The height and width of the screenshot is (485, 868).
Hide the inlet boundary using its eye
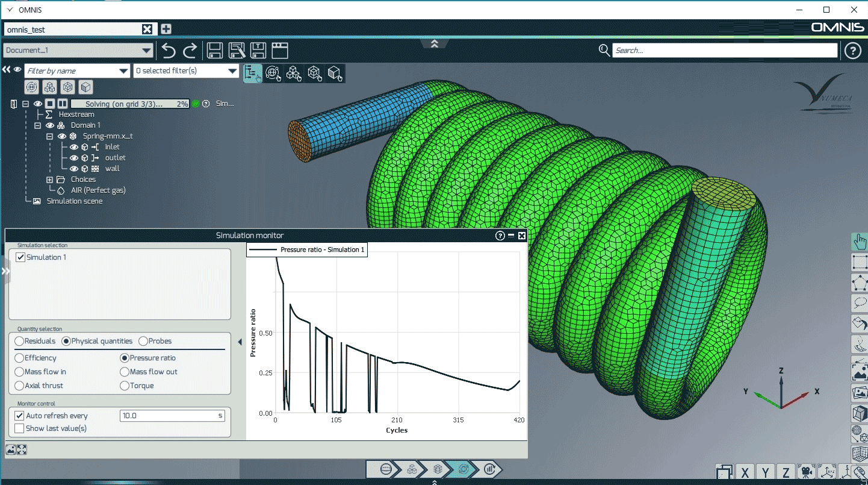tap(74, 147)
